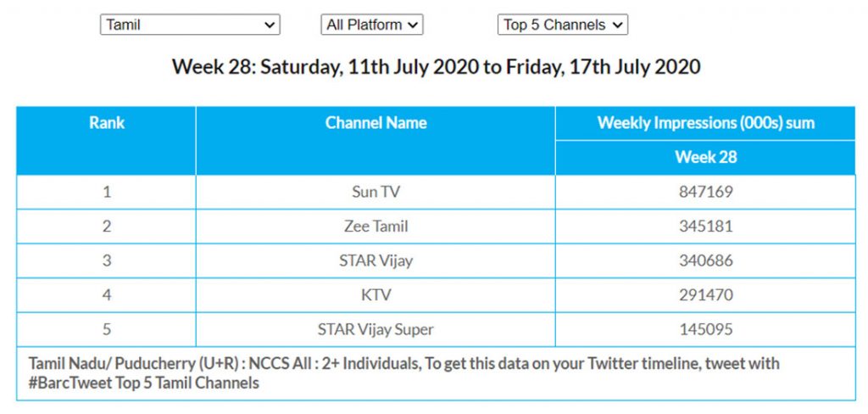Select the Weekly Impressions (000s) sum header

pyautogui.click(x=705, y=123)
